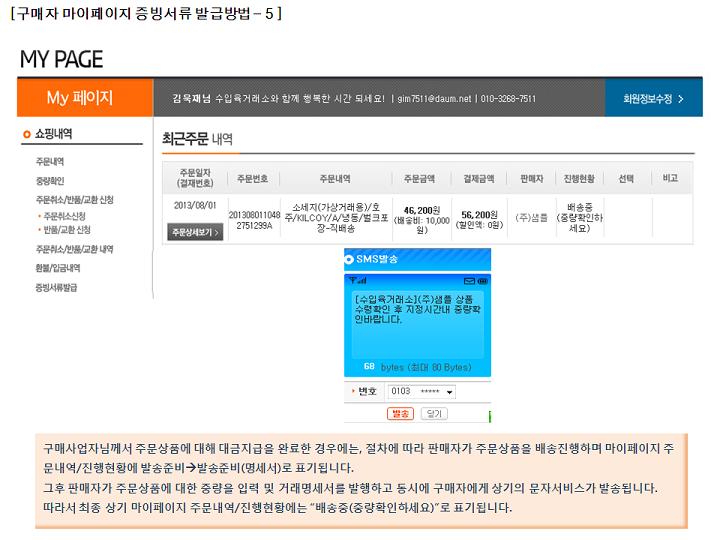This screenshot has width=720, height=540.
Task: Open 증빙서류발급 sidebar menu item
Action: coord(56,287)
